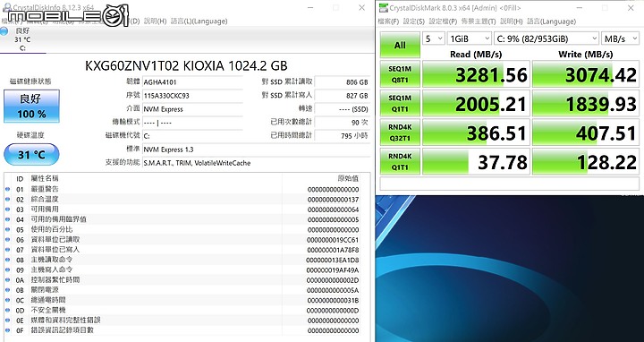Click the status dot for attribute 03 可用備用
The height and width of the screenshot is (342, 644).
coord(7,209)
